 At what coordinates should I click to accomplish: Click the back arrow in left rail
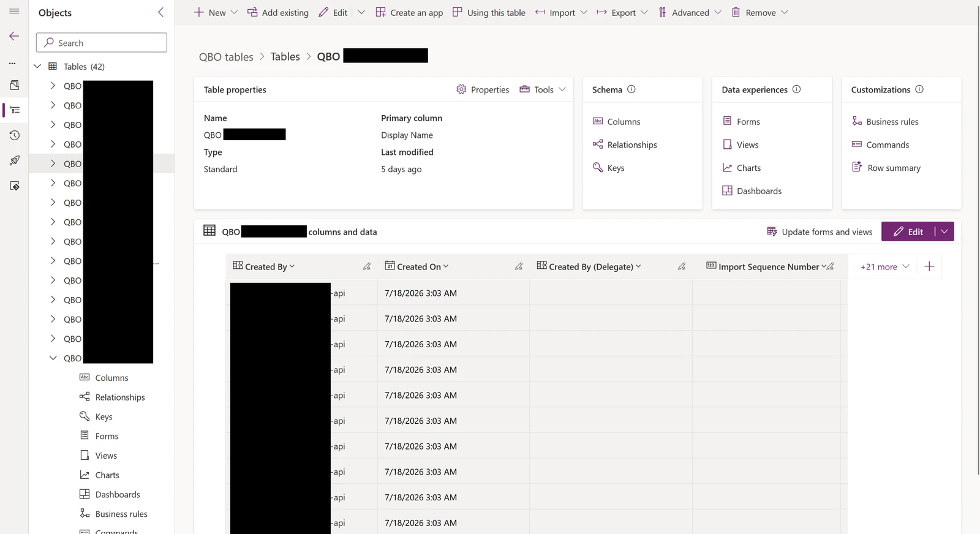(14, 36)
